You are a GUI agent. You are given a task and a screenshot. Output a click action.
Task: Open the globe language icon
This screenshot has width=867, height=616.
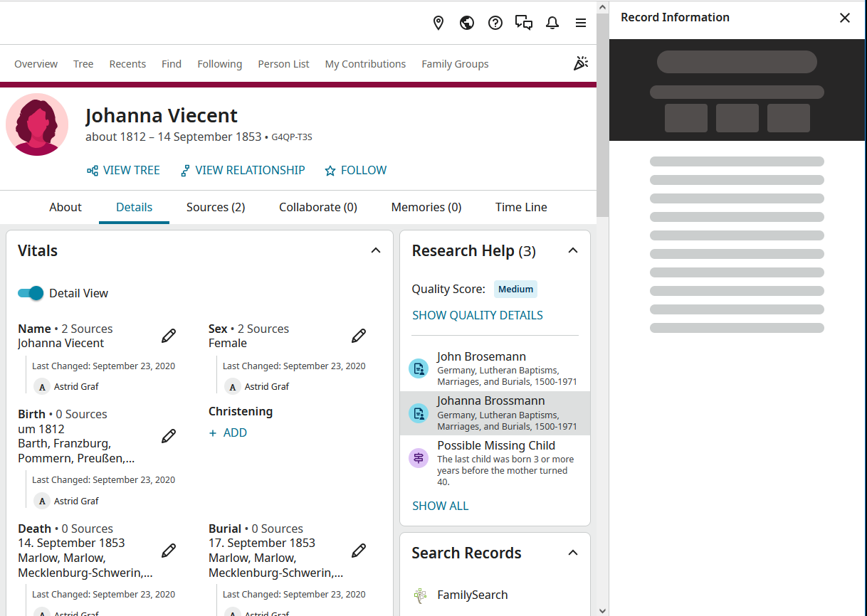[467, 23]
